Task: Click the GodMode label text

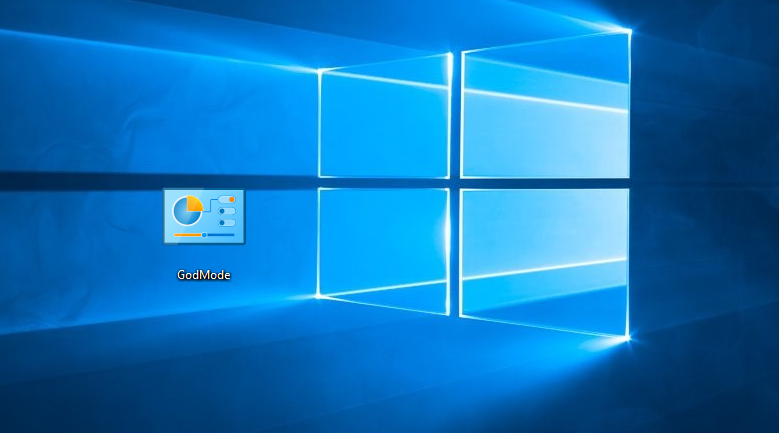Action: [204, 275]
